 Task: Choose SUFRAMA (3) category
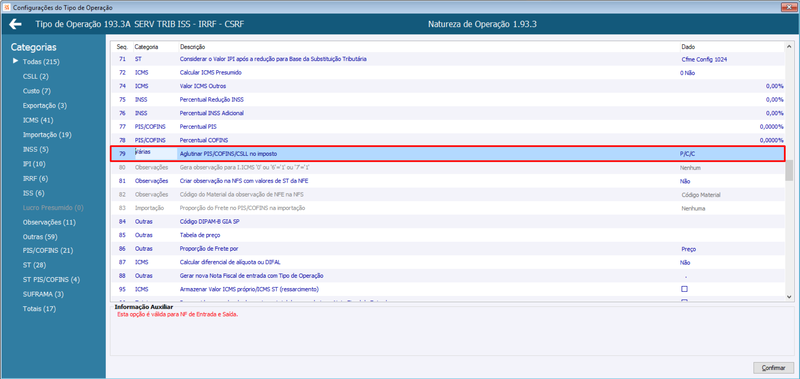point(43,294)
